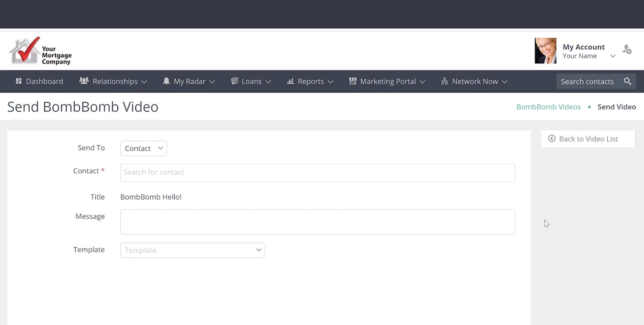The height and width of the screenshot is (325, 644).
Task: Click the Message text area
Action: [x=318, y=222]
